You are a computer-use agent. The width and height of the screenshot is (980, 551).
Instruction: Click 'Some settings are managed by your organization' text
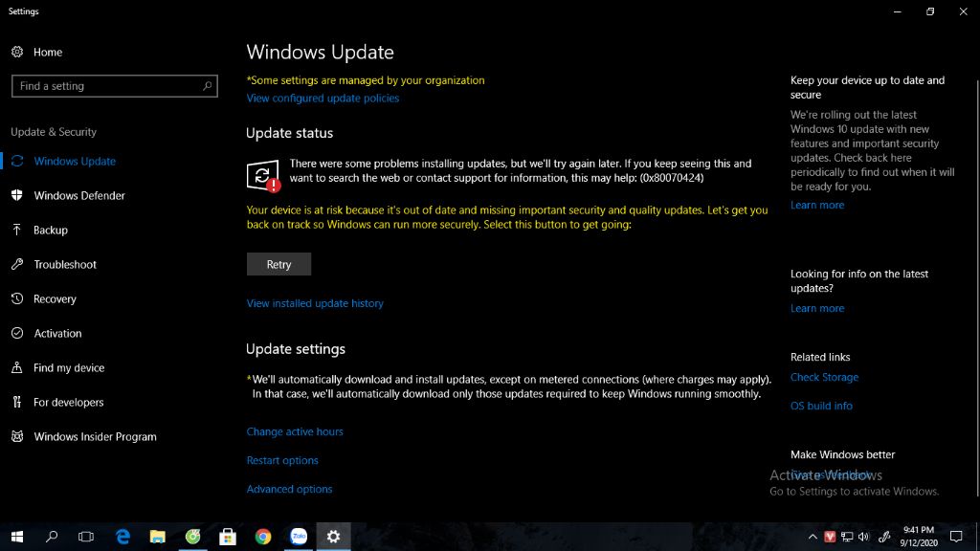coord(366,80)
